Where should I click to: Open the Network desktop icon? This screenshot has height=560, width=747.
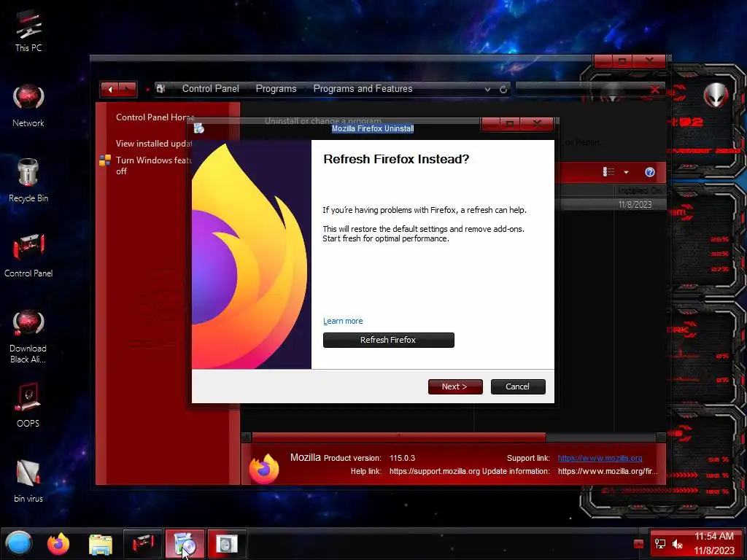tap(28, 106)
